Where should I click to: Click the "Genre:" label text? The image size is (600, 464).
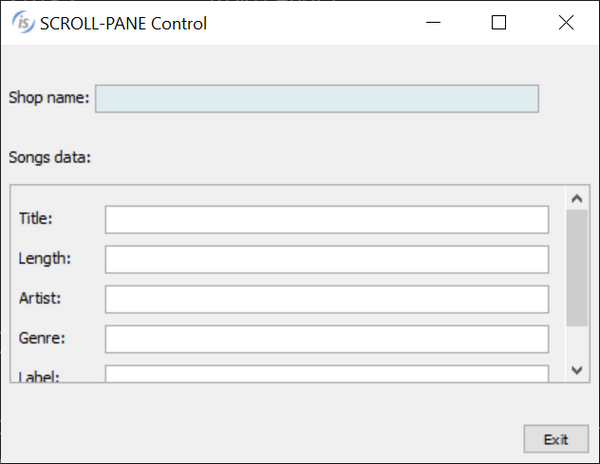42,338
